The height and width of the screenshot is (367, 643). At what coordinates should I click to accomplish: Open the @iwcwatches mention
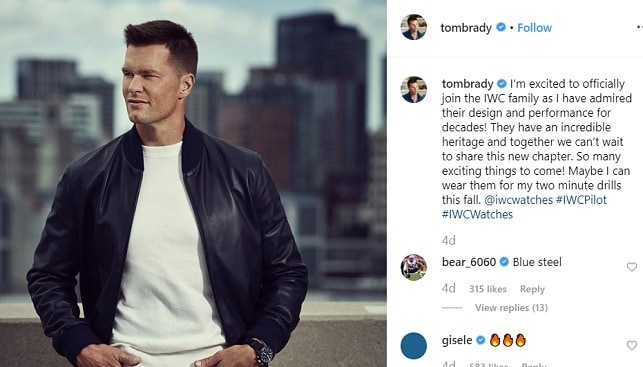pos(518,200)
